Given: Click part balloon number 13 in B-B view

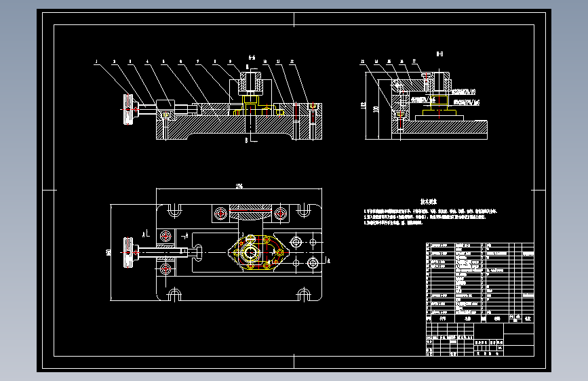Looking at the screenshot, I should (363, 62).
